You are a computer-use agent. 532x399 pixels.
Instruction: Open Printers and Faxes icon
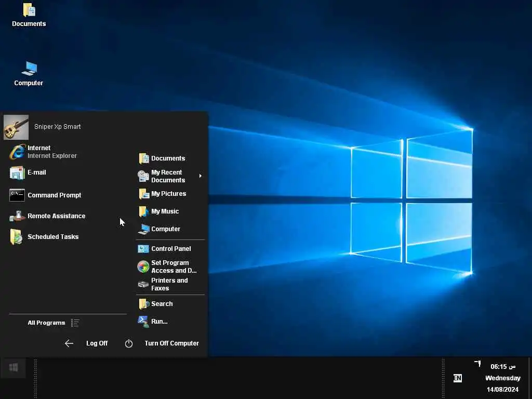[143, 284]
